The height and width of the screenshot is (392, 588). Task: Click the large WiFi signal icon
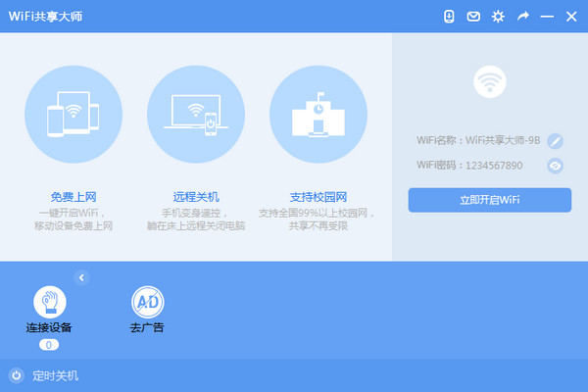(x=490, y=81)
